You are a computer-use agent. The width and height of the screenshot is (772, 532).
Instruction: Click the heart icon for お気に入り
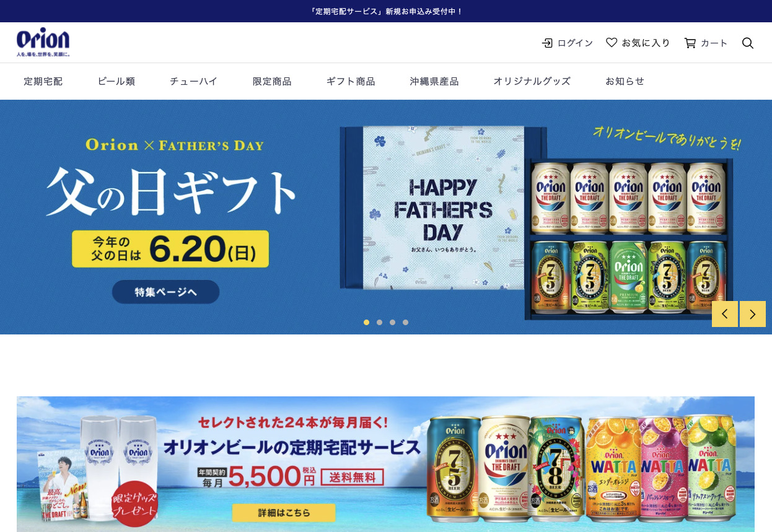612,43
